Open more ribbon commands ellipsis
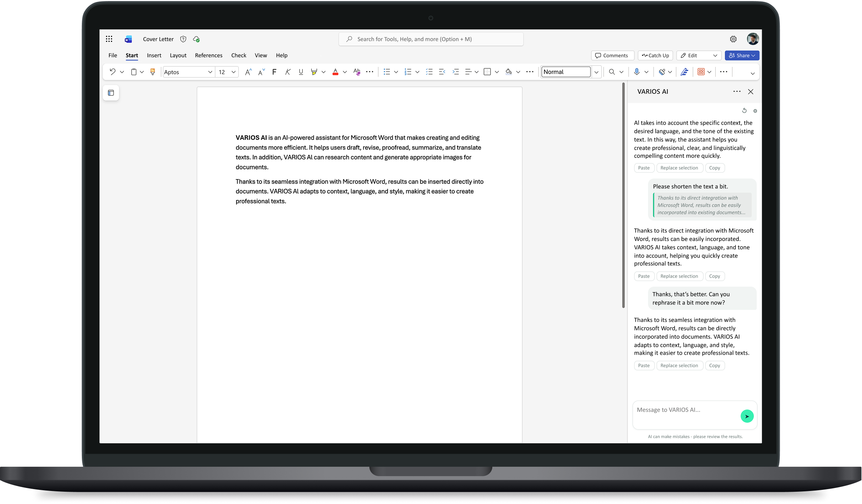Viewport: 862px width, 504px height. tap(723, 72)
